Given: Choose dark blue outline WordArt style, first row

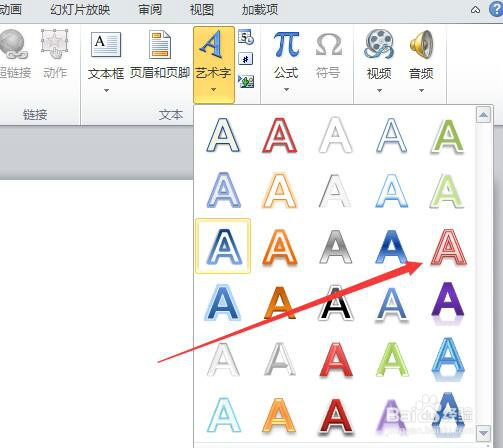Looking at the screenshot, I should pyautogui.click(x=223, y=135).
